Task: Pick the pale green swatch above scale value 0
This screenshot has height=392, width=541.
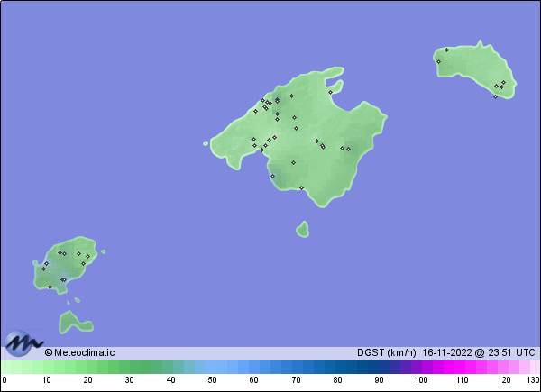Action: pyautogui.click(x=6, y=367)
